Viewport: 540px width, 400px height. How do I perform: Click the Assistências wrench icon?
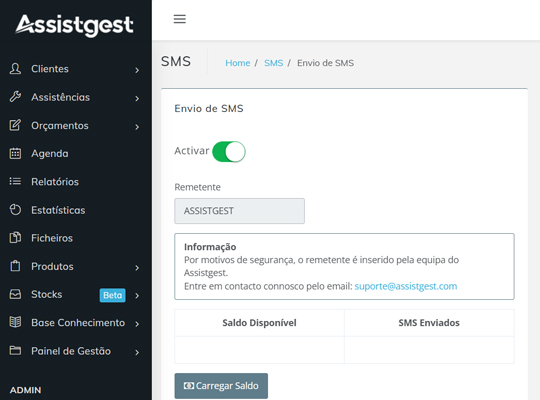coord(15,97)
